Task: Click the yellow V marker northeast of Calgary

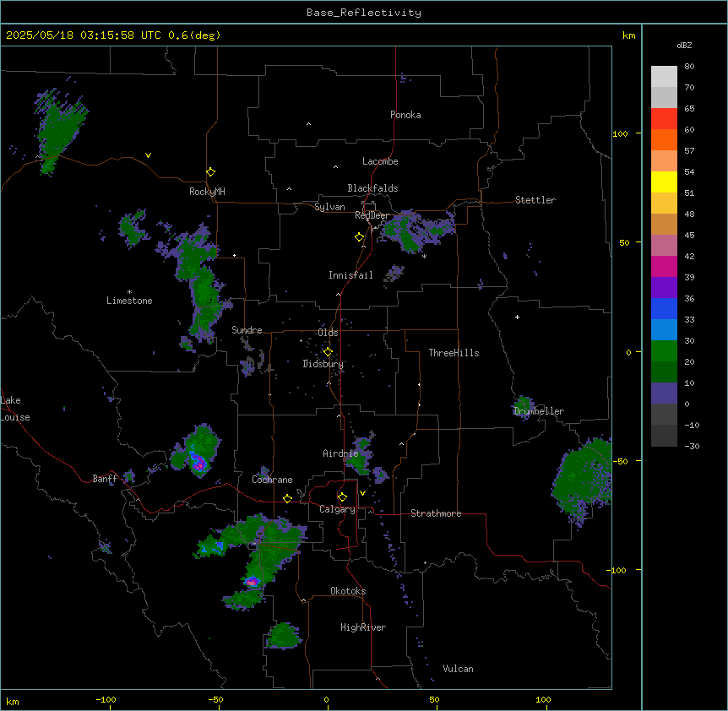Action: point(362,493)
